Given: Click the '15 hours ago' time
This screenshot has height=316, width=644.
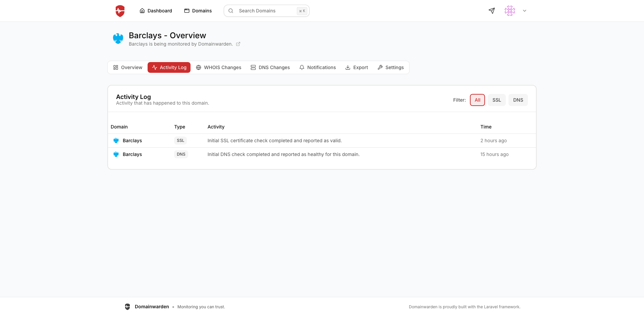Looking at the screenshot, I should (x=494, y=154).
